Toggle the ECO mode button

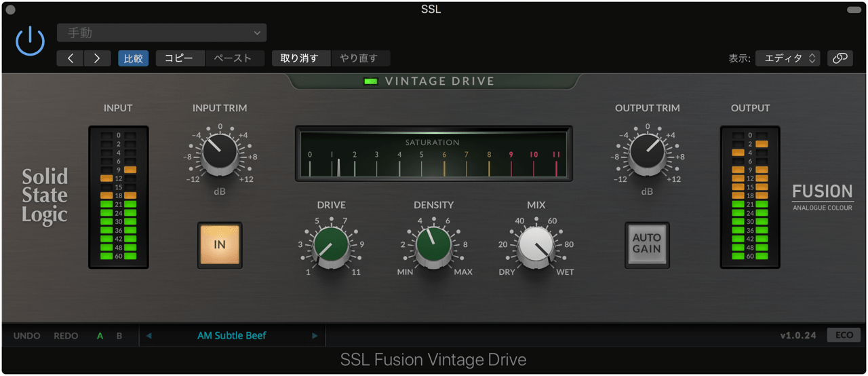pyautogui.click(x=844, y=336)
